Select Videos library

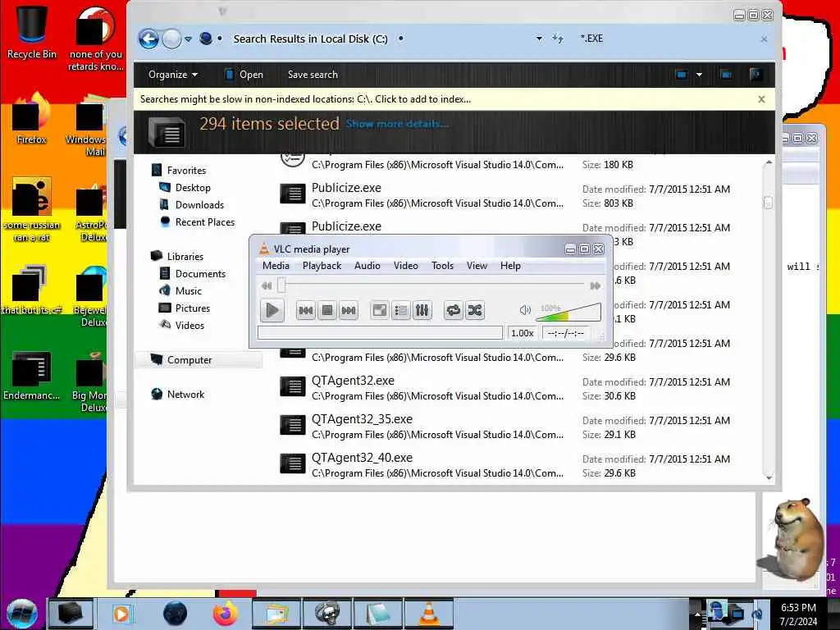pyautogui.click(x=189, y=325)
